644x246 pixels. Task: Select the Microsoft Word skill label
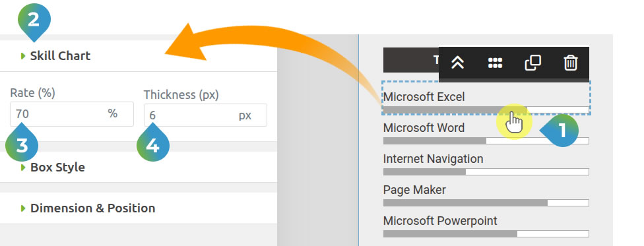(424, 128)
